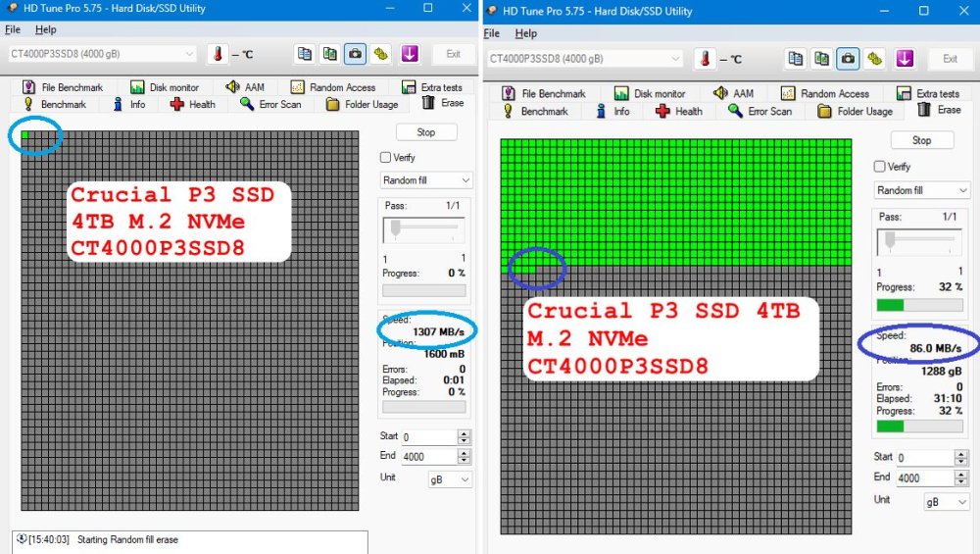The width and height of the screenshot is (980, 554).
Task: Open Error Scan tab in left window
Action: [270, 104]
